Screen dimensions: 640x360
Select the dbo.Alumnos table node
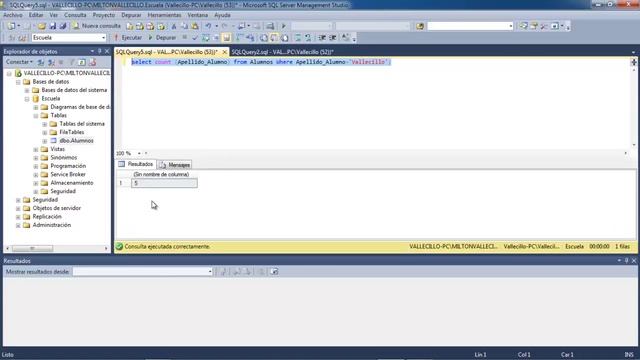pyautogui.click(x=76, y=141)
